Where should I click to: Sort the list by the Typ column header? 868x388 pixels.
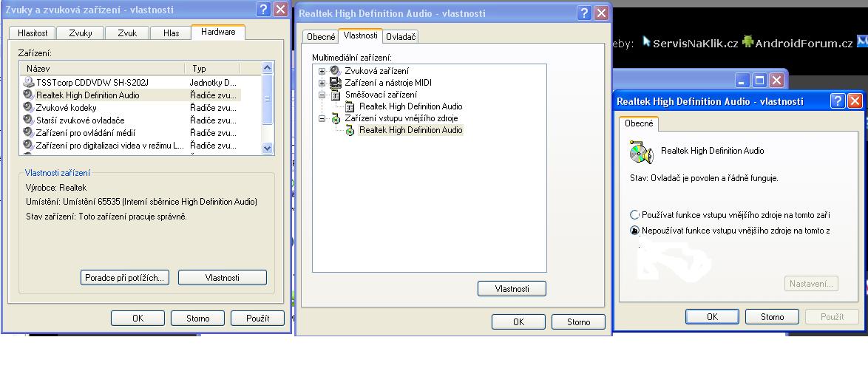coord(213,69)
